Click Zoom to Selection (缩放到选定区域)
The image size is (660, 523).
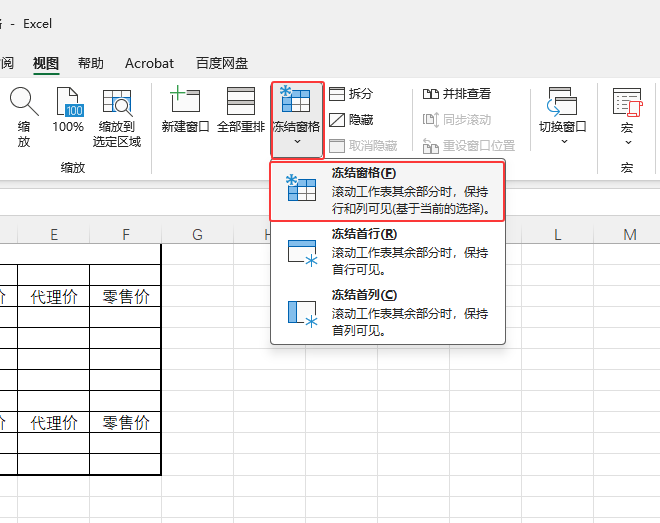[117, 117]
